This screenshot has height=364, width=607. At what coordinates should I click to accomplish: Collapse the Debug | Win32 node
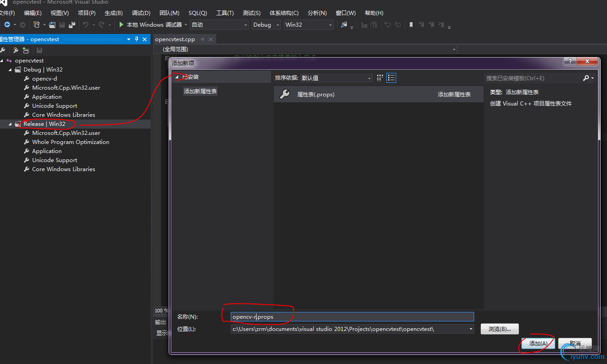(10, 70)
